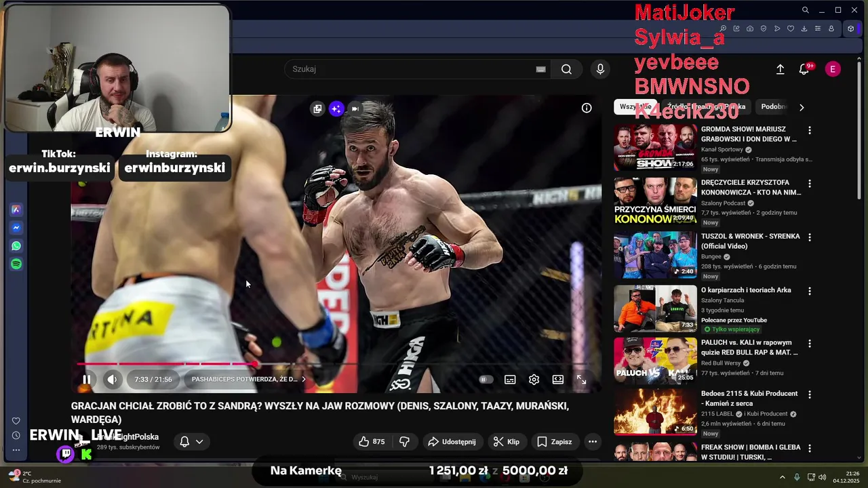Click the video info card icon
The image size is (868, 488).
pyautogui.click(x=587, y=108)
